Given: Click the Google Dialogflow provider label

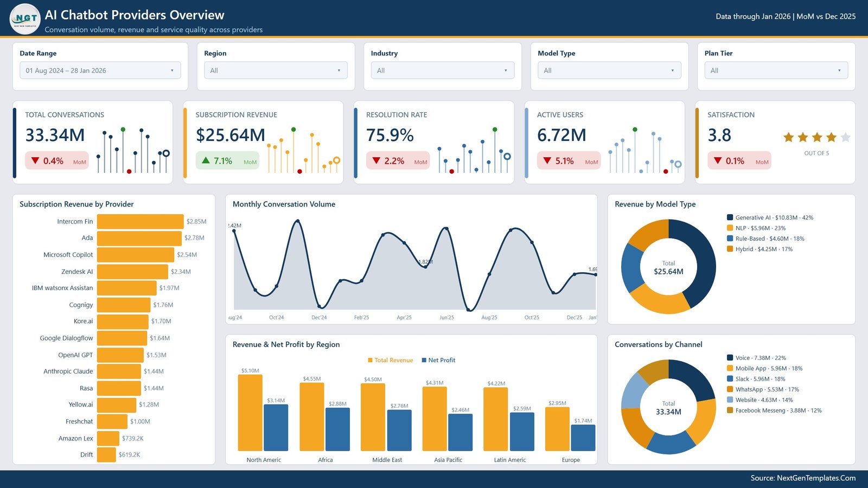Looking at the screenshot, I should 66,338.
